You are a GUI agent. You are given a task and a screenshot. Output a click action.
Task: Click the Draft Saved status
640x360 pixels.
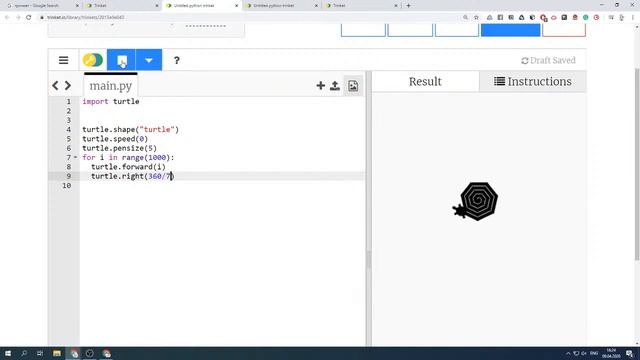(548, 60)
